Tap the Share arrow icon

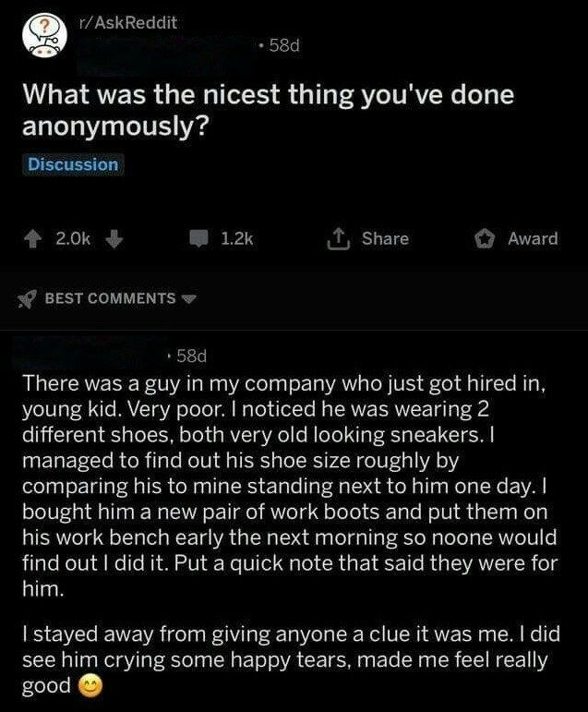[343, 239]
